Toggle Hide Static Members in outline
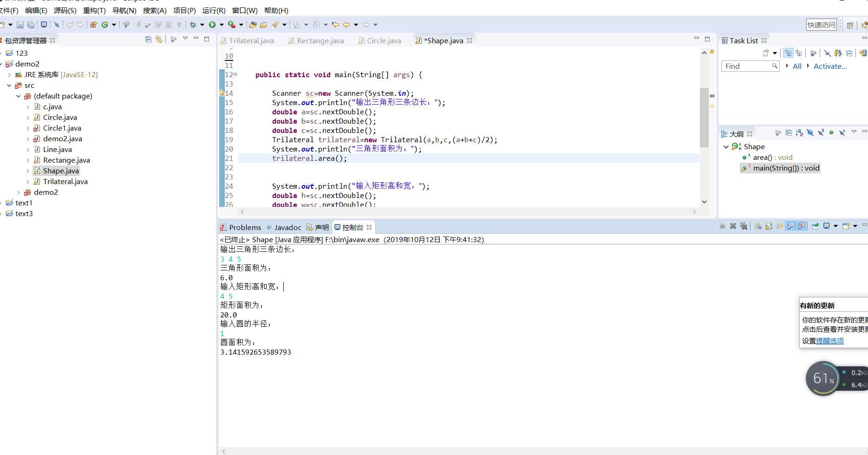The height and width of the screenshot is (455, 868). coord(821,133)
